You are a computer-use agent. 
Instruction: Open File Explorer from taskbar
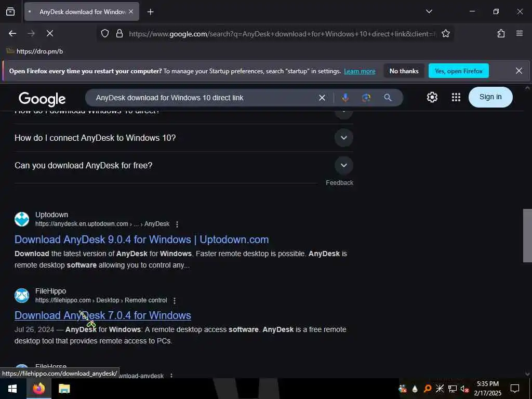64,389
